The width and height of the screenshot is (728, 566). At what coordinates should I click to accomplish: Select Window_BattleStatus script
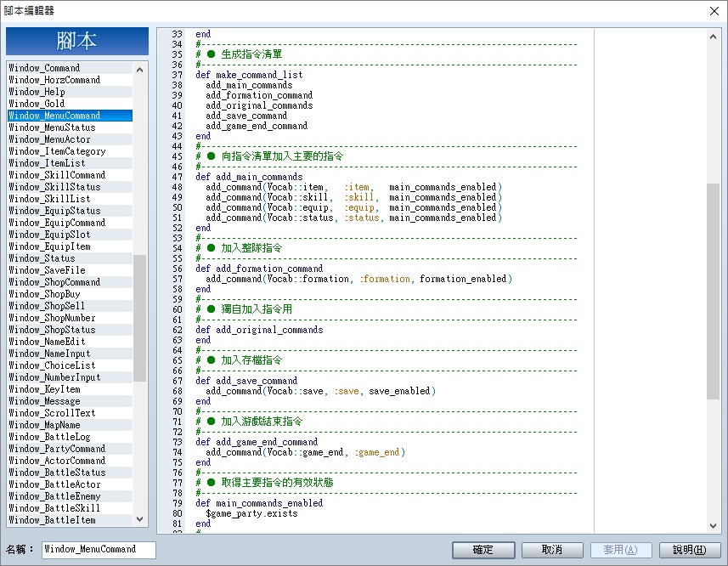click(71, 473)
